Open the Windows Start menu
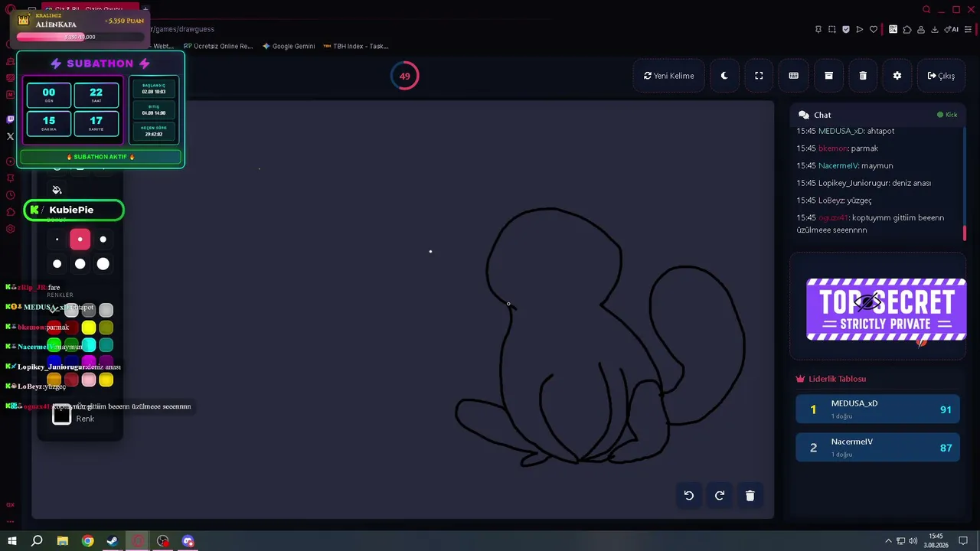This screenshot has width=980, height=551. pos(12,541)
